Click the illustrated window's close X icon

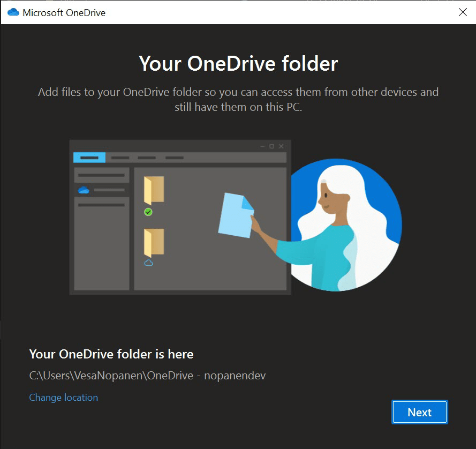click(281, 146)
